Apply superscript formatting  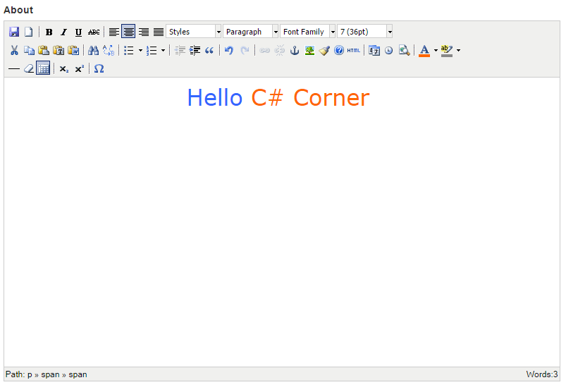coord(79,68)
